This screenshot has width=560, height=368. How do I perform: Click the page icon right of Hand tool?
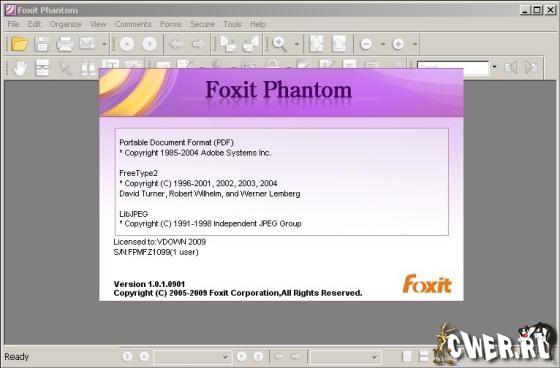tap(42, 68)
